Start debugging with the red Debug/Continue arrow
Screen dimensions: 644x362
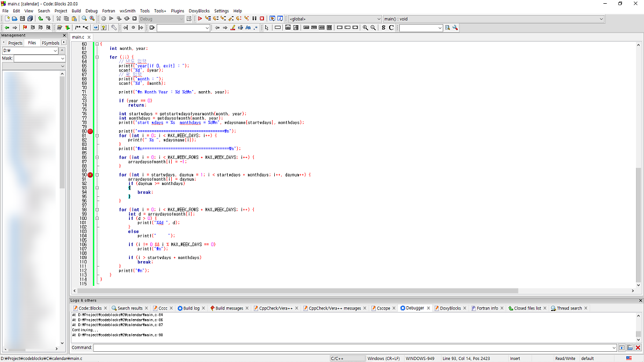pos(200,19)
